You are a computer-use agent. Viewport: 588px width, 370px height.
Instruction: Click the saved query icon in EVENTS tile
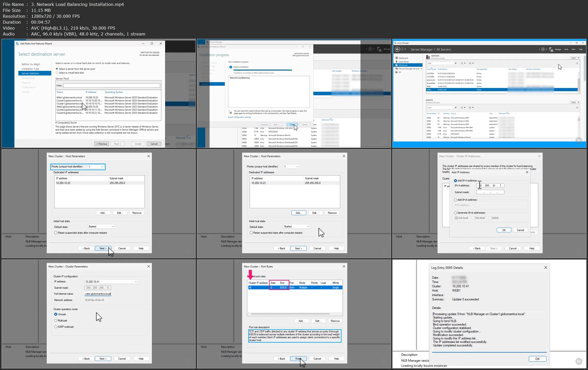point(470,107)
